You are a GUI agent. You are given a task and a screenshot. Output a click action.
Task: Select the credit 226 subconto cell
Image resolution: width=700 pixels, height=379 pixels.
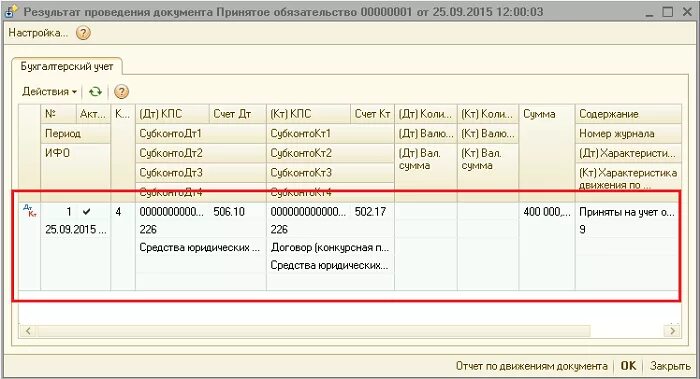(330, 229)
